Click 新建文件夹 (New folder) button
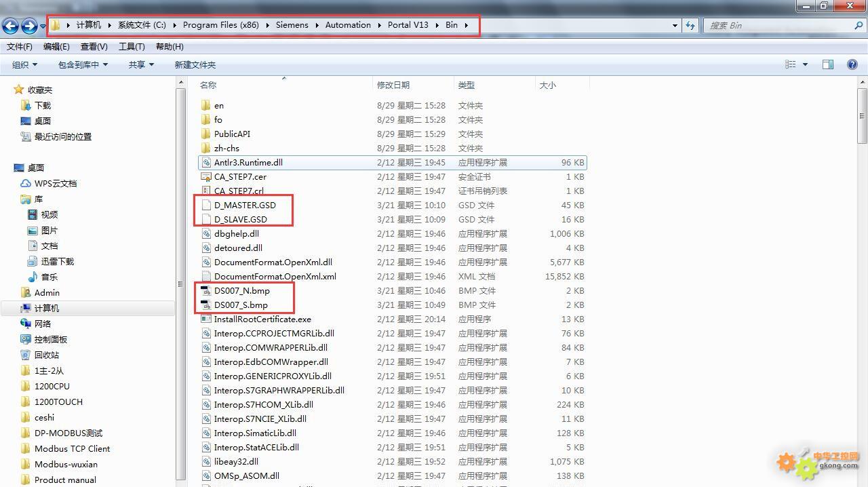The width and height of the screenshot is (868, 487). (x=195, y=64)
